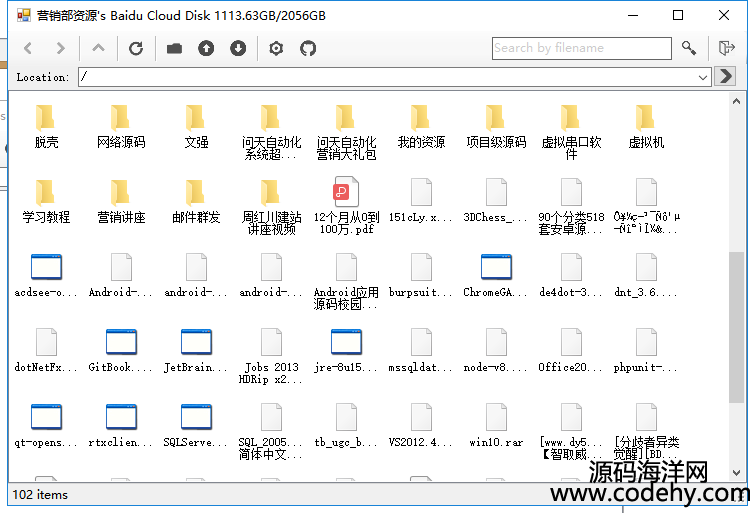Click the upload arrow icon

pyautogui.click(x=206, y=48)
